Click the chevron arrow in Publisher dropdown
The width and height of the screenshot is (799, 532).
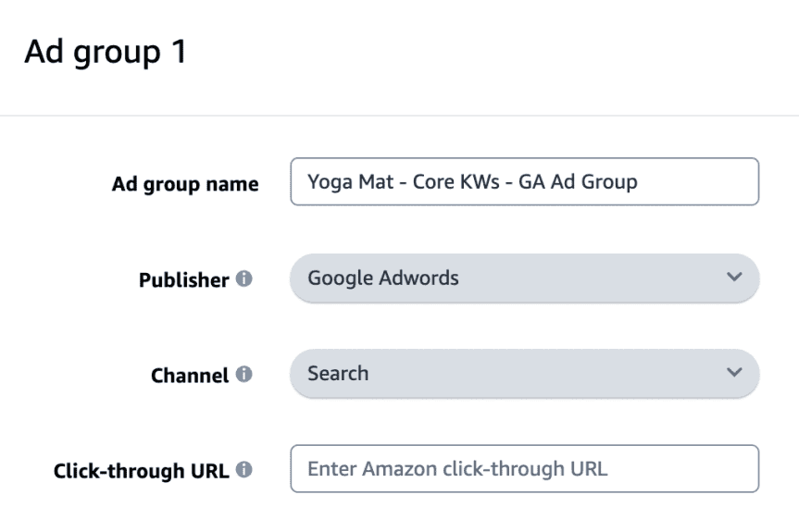point(734,278)
